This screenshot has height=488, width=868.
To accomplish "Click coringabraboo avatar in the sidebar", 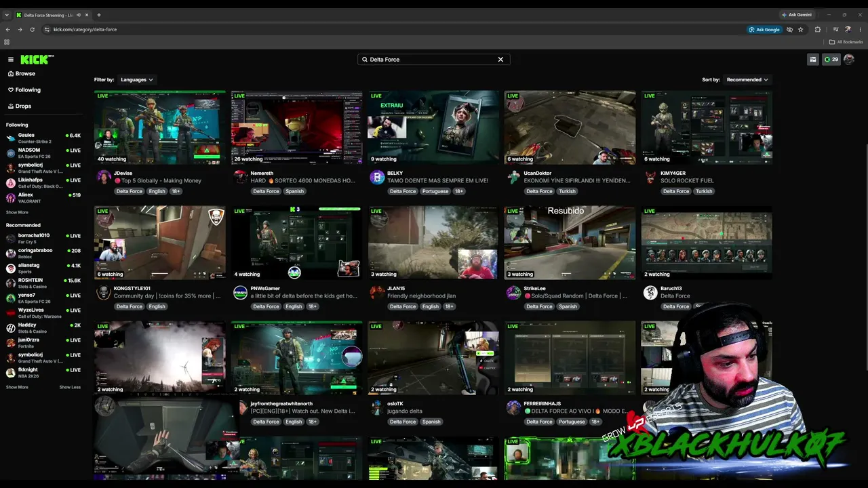I will click(x=11, y=253).
